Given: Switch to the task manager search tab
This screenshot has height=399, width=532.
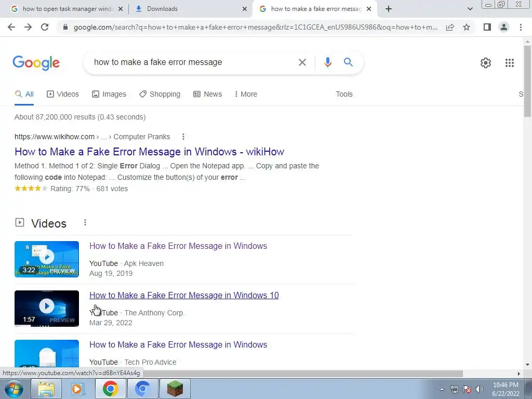Looking at the screenshot, I should [67, 9].
